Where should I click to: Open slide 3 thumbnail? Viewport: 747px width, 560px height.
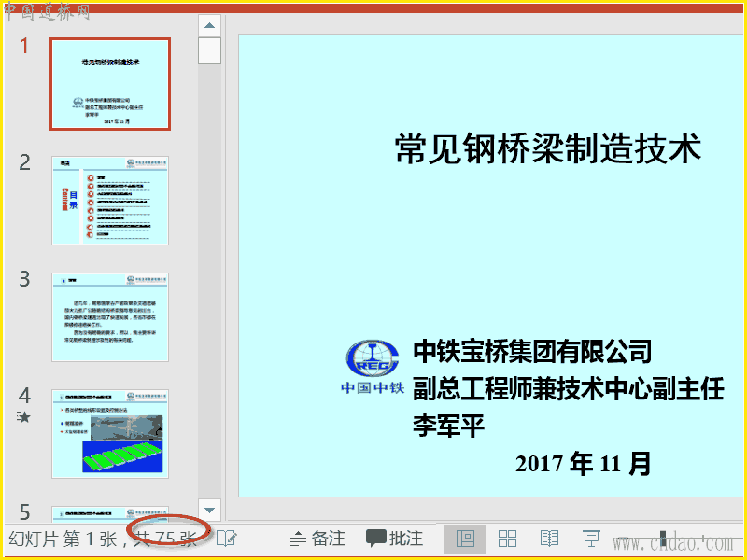click(x=110, y=317)
